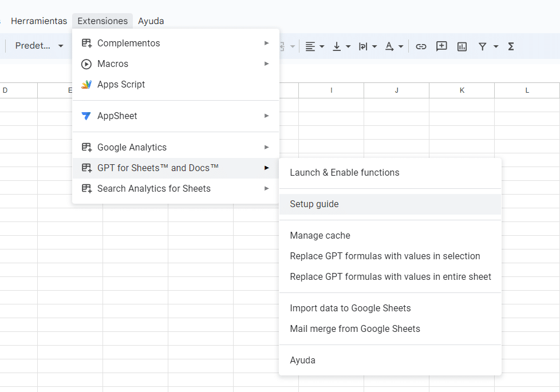Viewport: 560px width, 392px height.
Task: Open the Herramientas menu
Action: click(39, 21)
